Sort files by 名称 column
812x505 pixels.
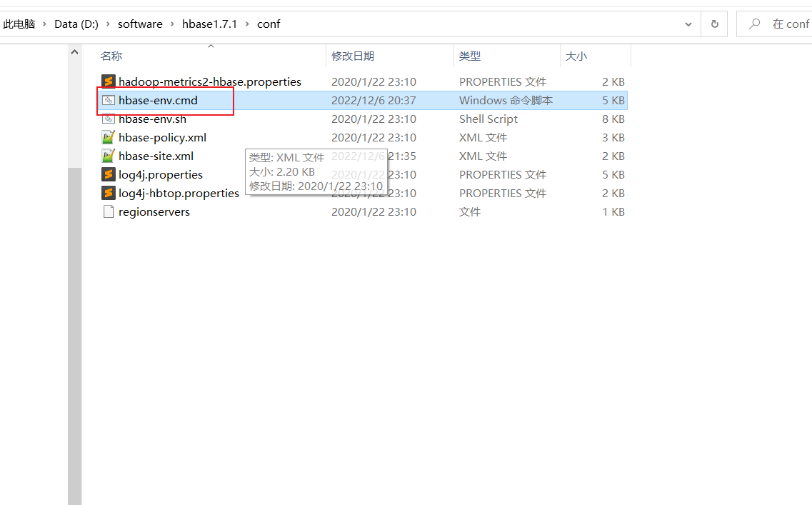111,56
